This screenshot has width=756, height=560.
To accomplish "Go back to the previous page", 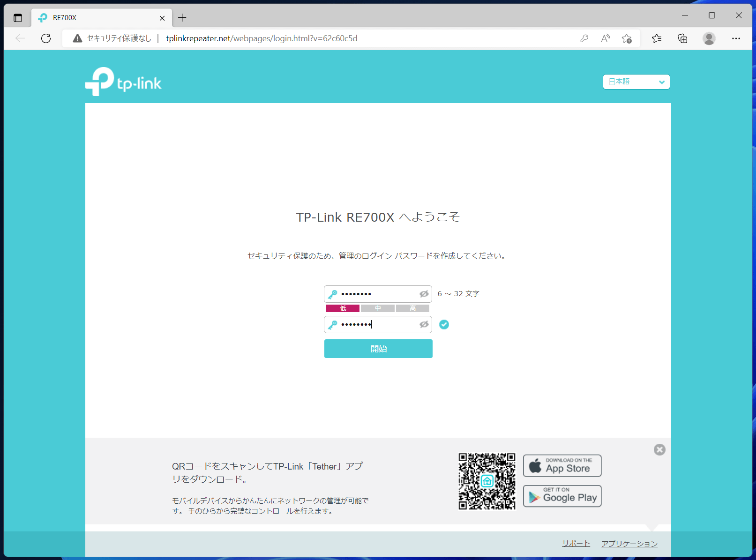I will tap(20, 38).
